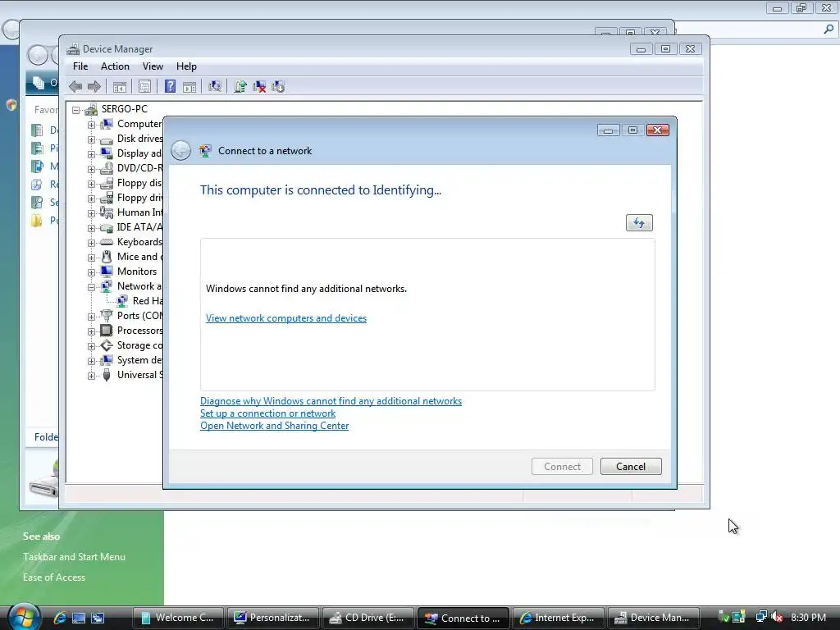Switch to Device Manager taskbar button
This screenshot has width=840, height=630.
tap(653, 618)
